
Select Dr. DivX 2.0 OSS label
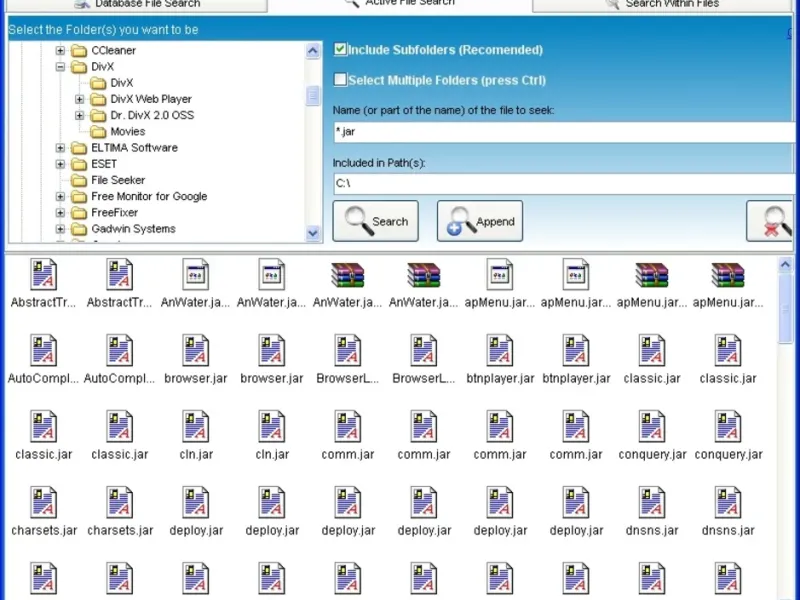tap(152, 115)
